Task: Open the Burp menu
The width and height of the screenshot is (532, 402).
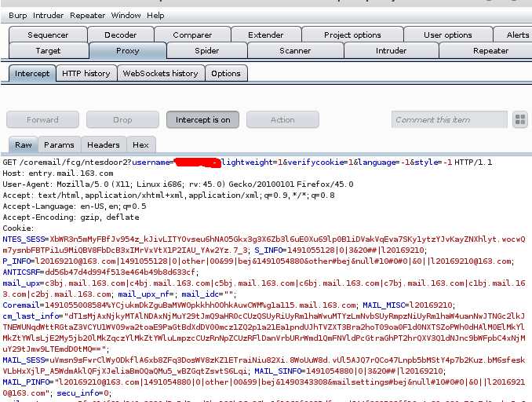Action: click(x=17, y=16)
